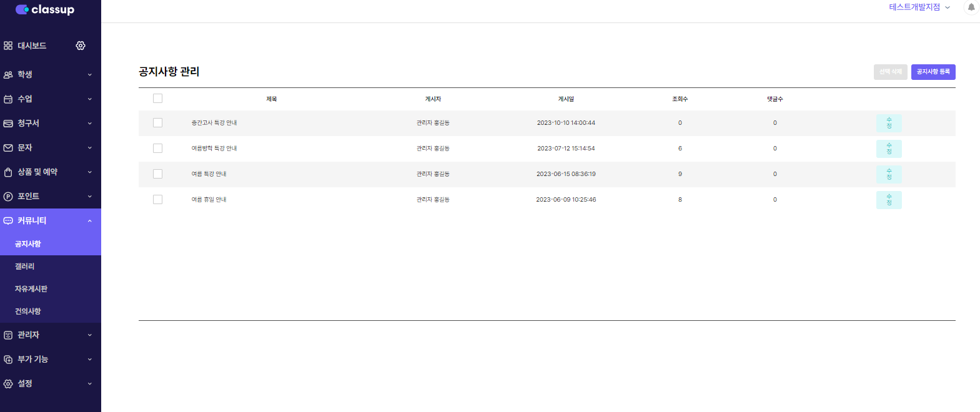980x412 pixels.
Task: Open the 여름방학 특강 안내 notice title
Action: (214, 149)
